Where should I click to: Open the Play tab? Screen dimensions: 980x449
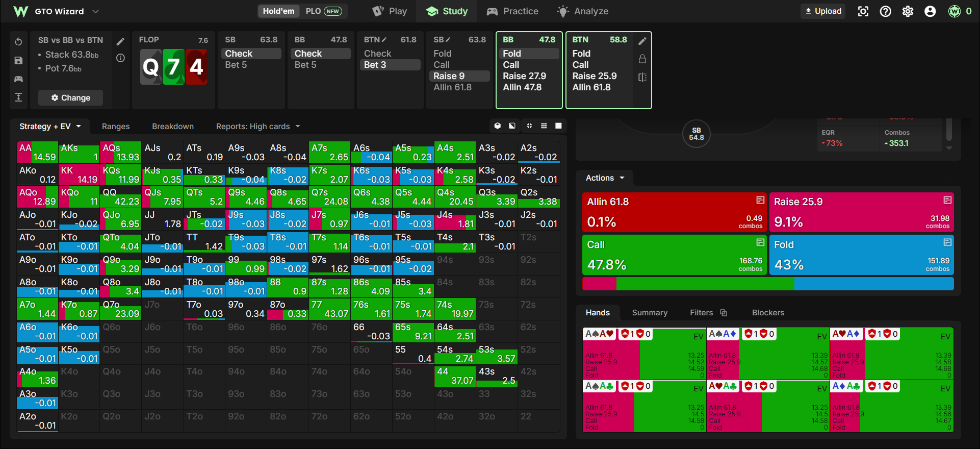pos(390,11)
